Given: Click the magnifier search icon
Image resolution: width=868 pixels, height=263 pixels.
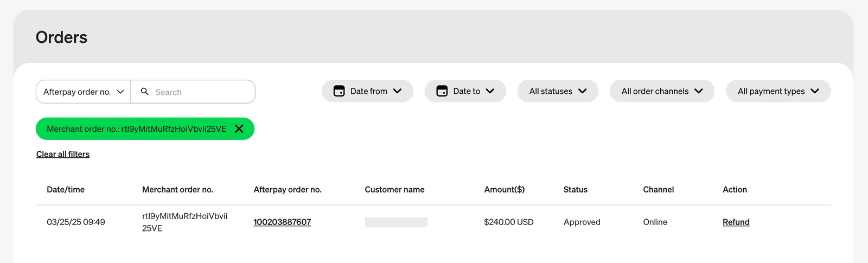Looking at the screenshot, I should pos(145,92).
